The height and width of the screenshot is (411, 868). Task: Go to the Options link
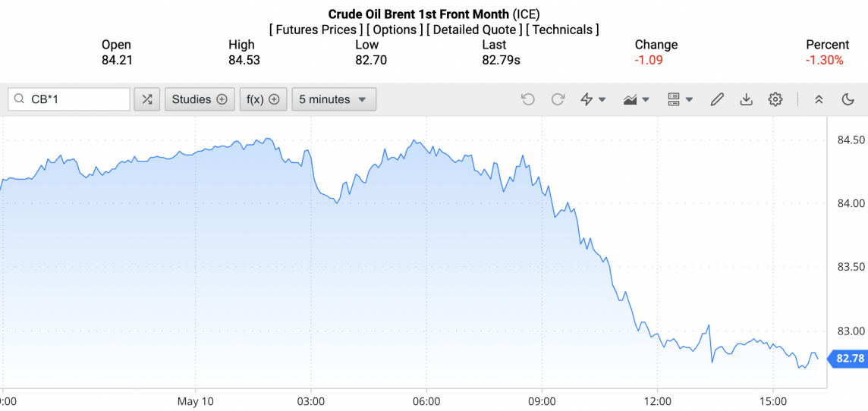point(396,30)
